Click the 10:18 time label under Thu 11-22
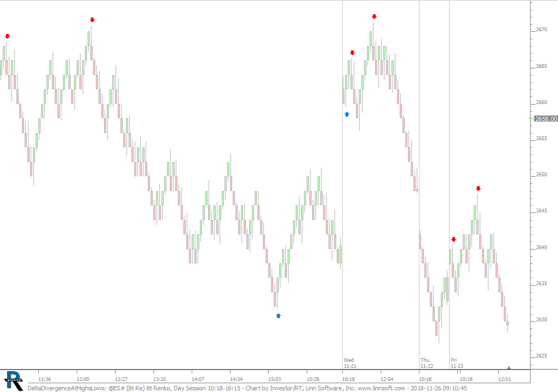Viewport: 558px width, 392px height. (x=425, y=379)
